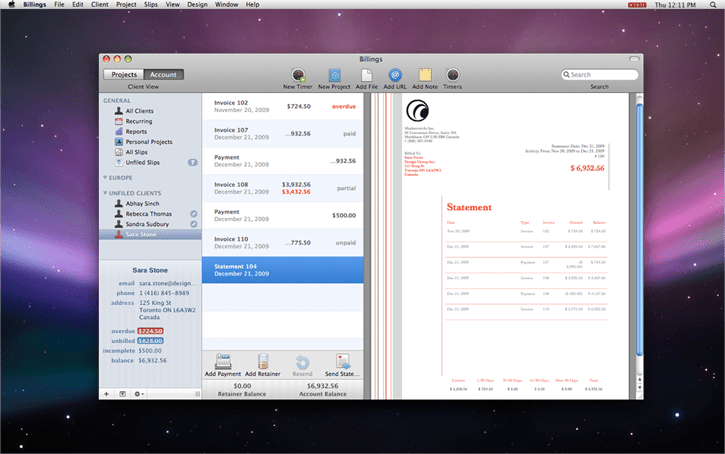Toggle the toolbar pill button in title bar

(x=634, y=59)
